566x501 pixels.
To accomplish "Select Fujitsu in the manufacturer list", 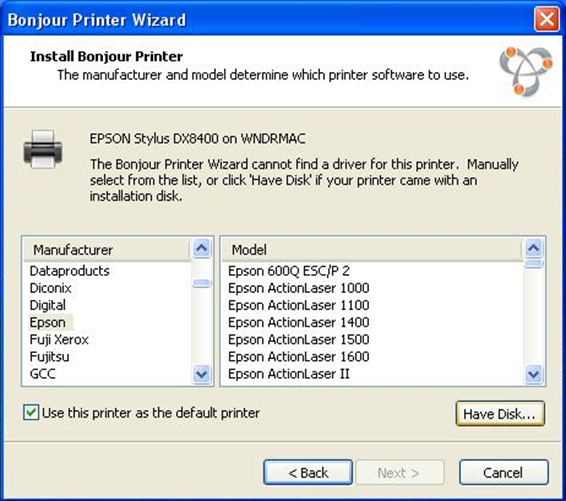I will pos(49,357).
